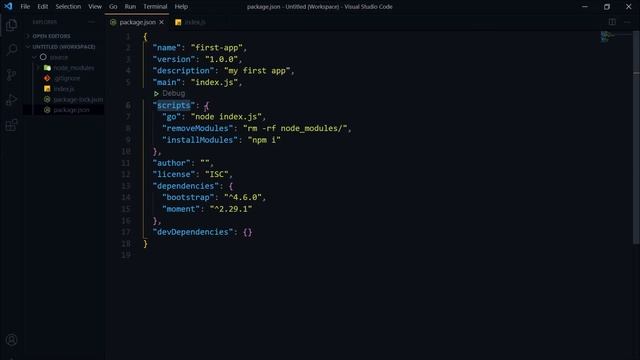The image size is (640, 360).
Task: Click line number 19 in the gutter
Action: (x=126, y=255)
